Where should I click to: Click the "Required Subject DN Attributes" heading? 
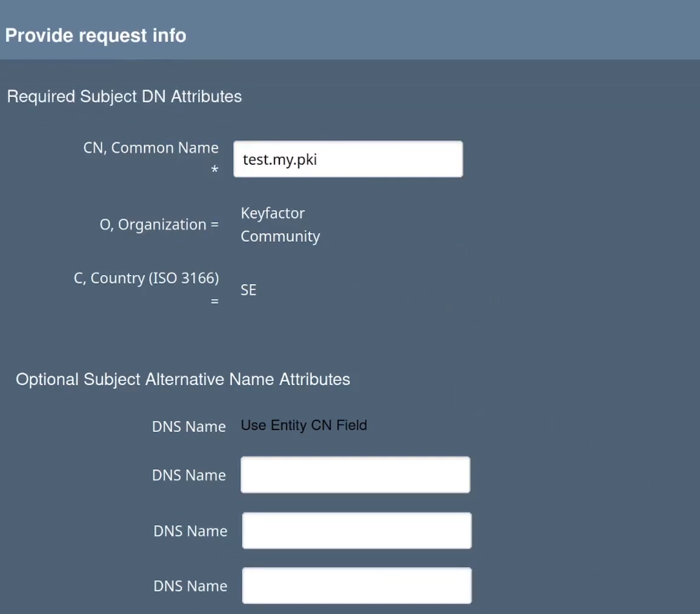(125, 96)
